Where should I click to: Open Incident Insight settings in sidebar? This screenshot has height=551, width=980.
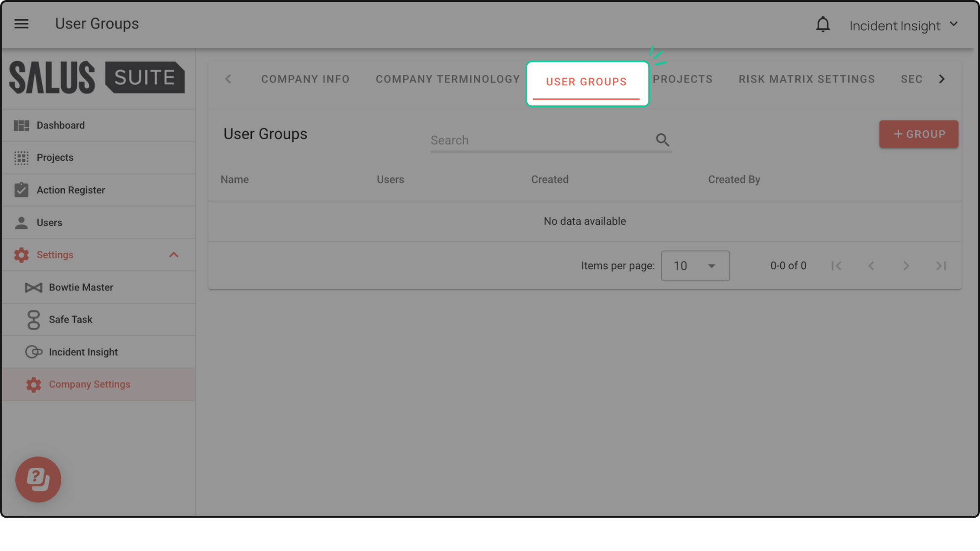click(x=83, y=352)
